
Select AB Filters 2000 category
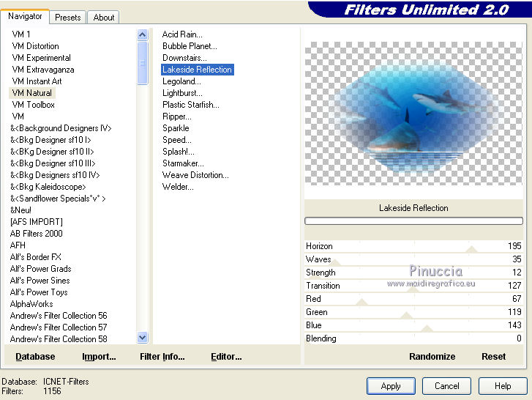click(x=37, y=234)
